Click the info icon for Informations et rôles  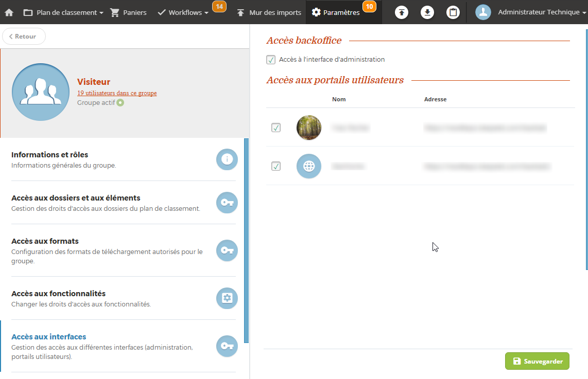tap(227, 159)
